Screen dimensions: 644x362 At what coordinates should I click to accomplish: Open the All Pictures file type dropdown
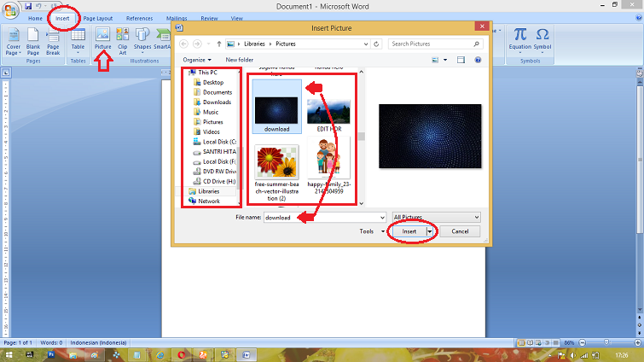436,217
